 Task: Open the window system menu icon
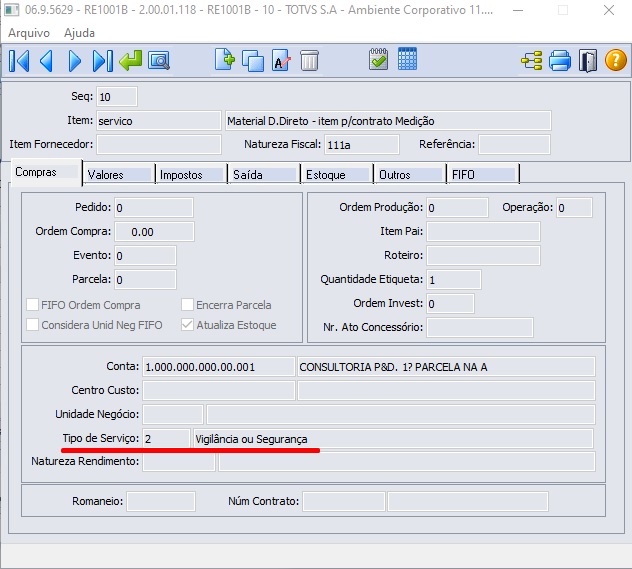[x=12, y=9]
